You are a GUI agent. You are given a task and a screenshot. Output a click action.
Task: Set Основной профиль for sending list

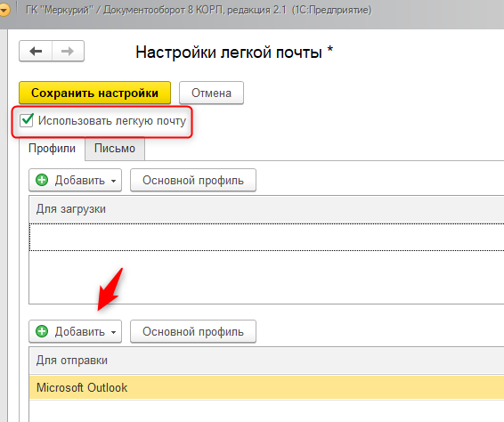(193, 331)
